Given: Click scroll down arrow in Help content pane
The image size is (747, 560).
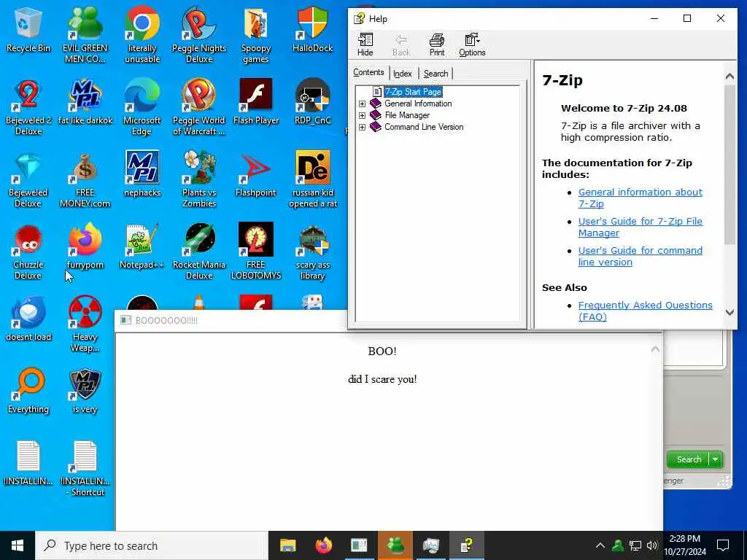Looking at the screenshot, I should (729, 312).
